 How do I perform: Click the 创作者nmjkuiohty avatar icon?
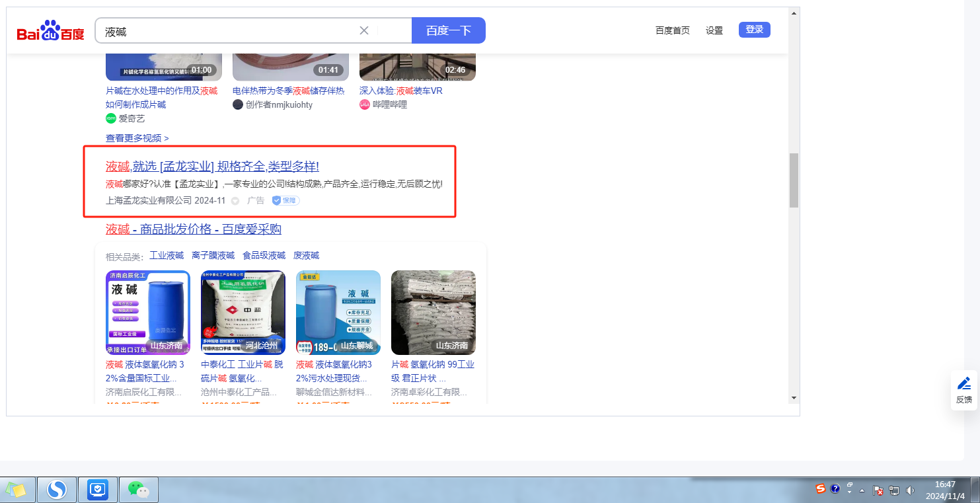point(238,104)
